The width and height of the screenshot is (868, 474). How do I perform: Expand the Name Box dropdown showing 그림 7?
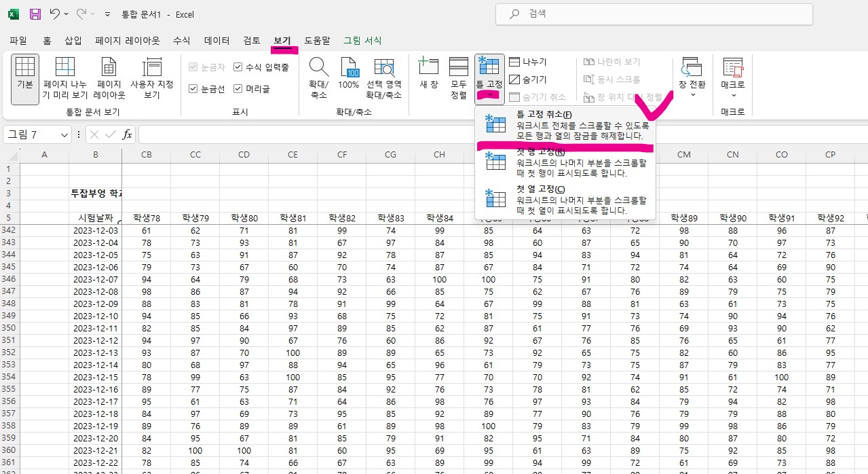63,134
